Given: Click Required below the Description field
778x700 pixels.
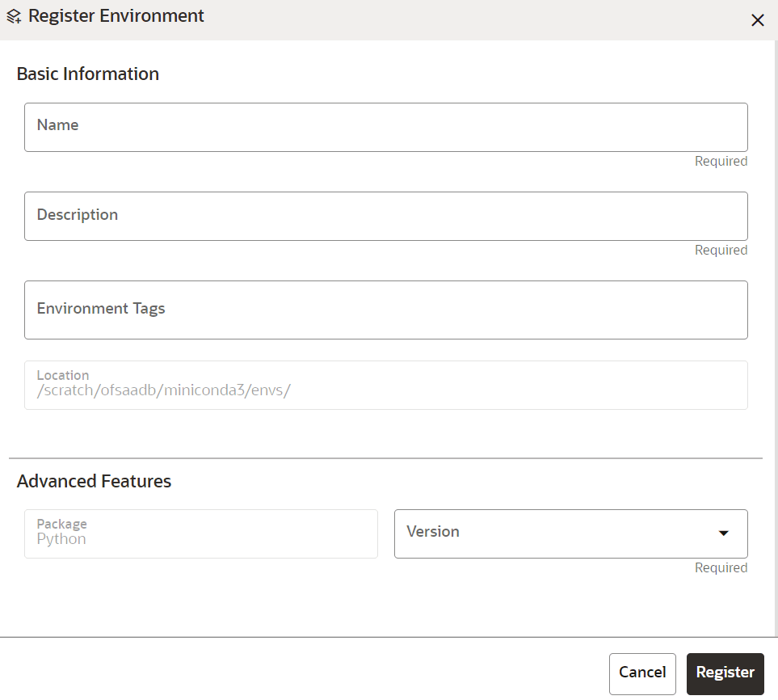Looking at the screenshot, I should (x=721, y=250).
